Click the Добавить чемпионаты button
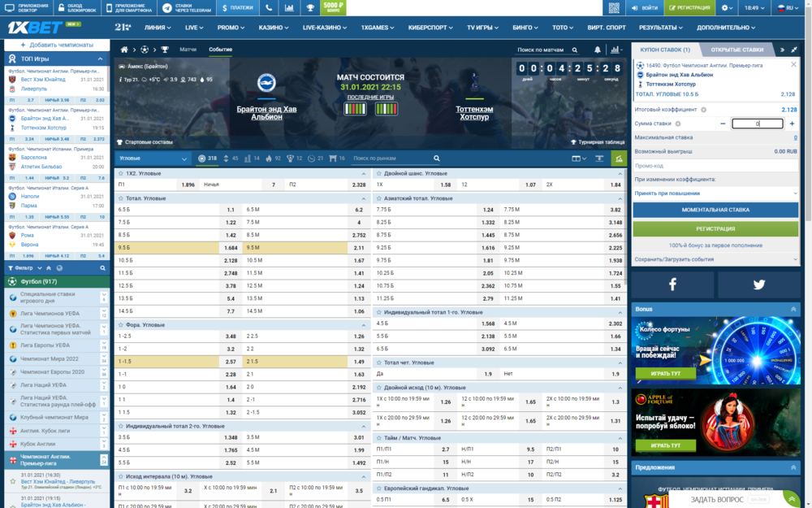Viewport: 812px width, 508px height. [x=57, y=45]
